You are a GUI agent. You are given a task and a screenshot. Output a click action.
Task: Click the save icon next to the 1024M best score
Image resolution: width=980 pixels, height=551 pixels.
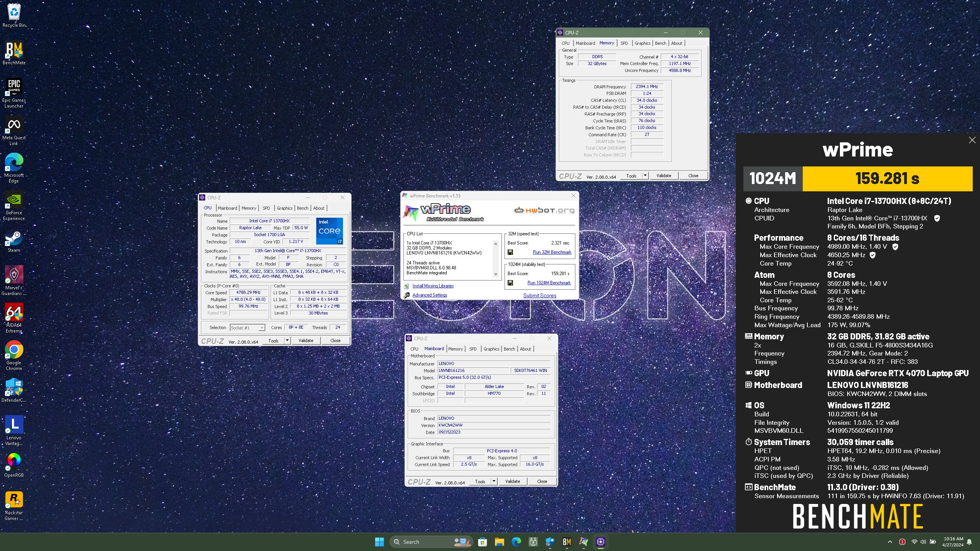point(510,283)
